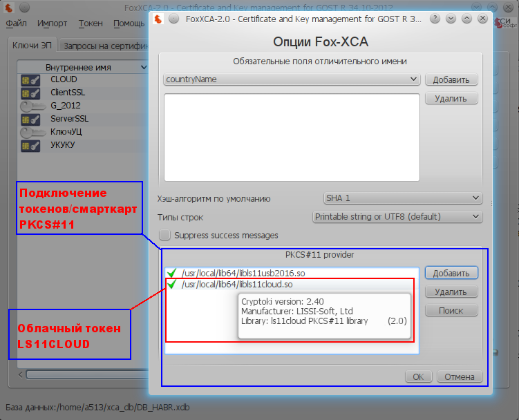Switch to the Ключи ЭП tab
Image resolution: width=519 pixels, height=420 pixels.
[32, 46]
